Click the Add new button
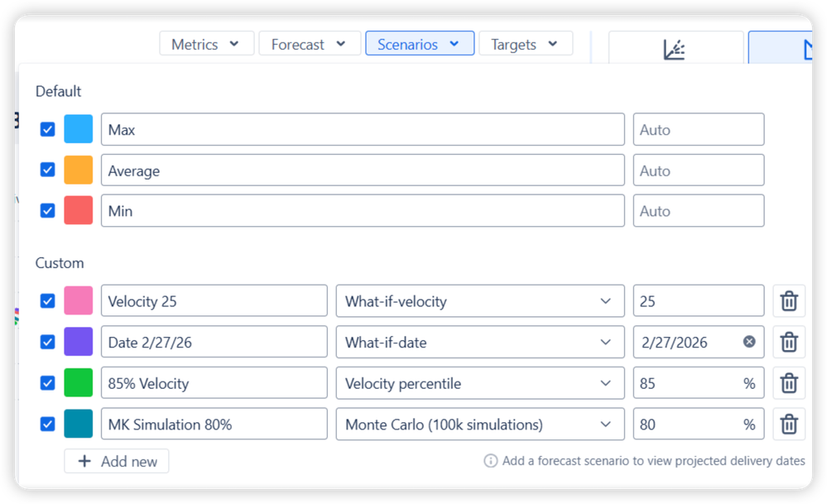Image resolution: width=827 pixels, height=504 pixels. tap(116, 461)
